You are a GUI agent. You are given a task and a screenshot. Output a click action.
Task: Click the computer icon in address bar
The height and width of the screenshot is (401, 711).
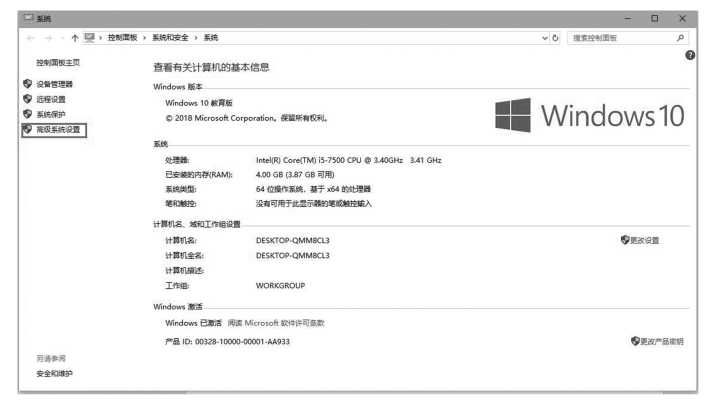pyautogui.click(x=89, y=38)
